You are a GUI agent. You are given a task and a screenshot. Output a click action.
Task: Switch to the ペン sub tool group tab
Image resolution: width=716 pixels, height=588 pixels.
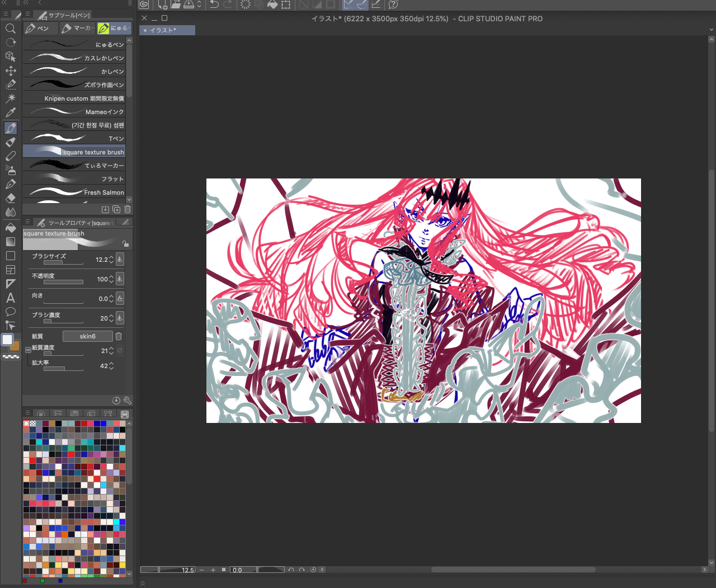point(38,28)
